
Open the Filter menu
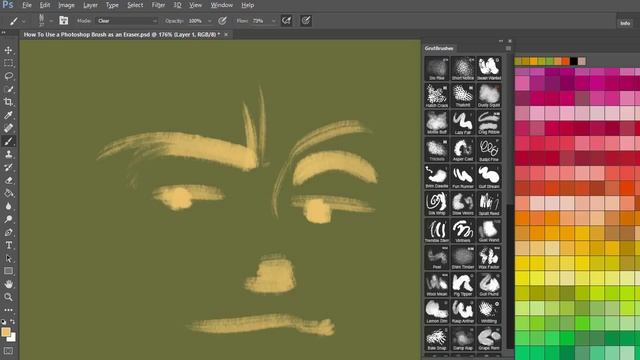pos(158,5)
